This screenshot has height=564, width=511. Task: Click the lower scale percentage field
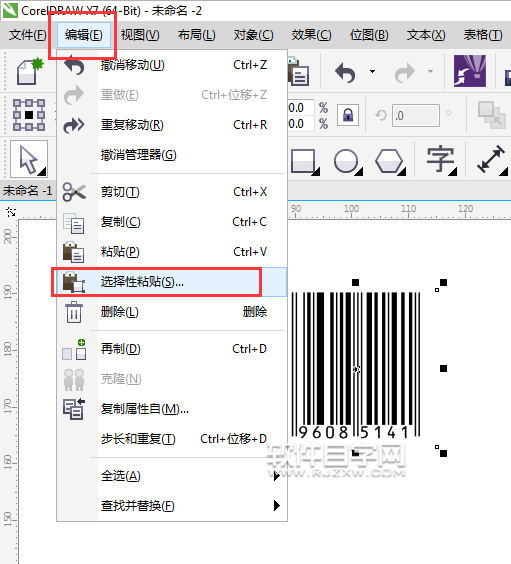point(301,124)
